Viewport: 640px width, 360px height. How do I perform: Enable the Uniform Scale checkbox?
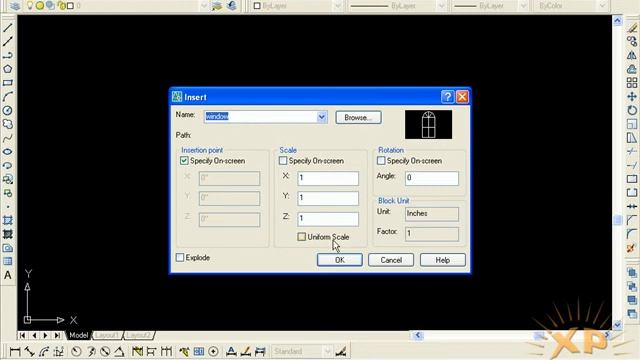point(302,237)
